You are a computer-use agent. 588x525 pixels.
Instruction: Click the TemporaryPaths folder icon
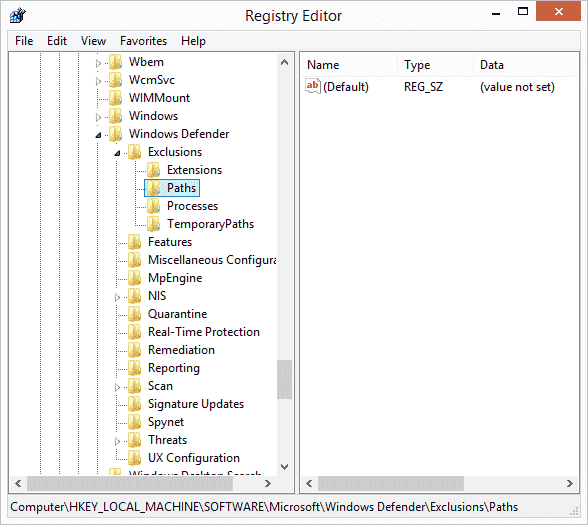click(x=154, y=224)
